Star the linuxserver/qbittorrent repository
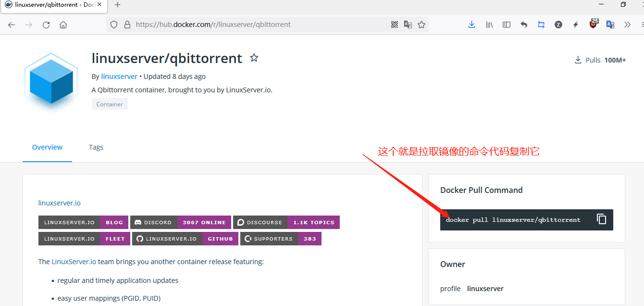Image resolution: width=644 pixels, height=306 pixels. click(254, 58)
